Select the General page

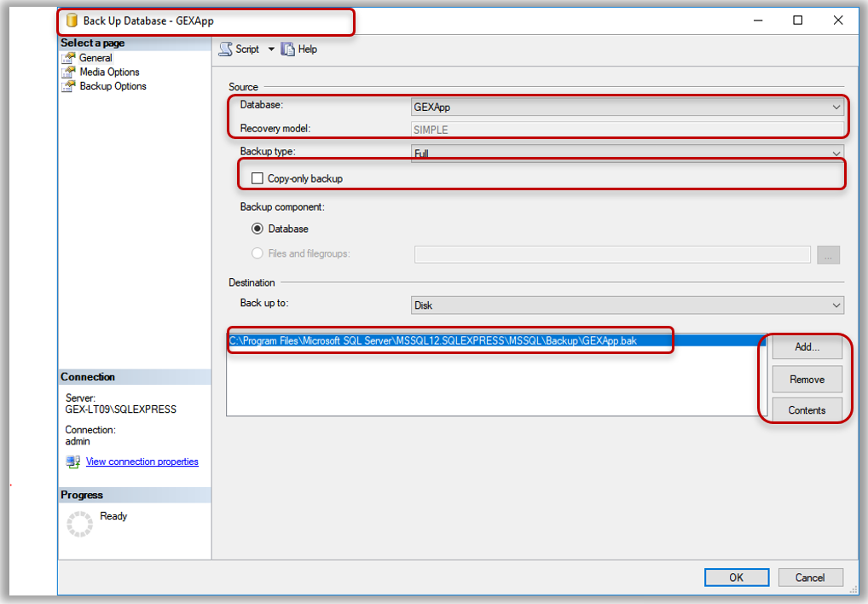click(x=95, y=57)
